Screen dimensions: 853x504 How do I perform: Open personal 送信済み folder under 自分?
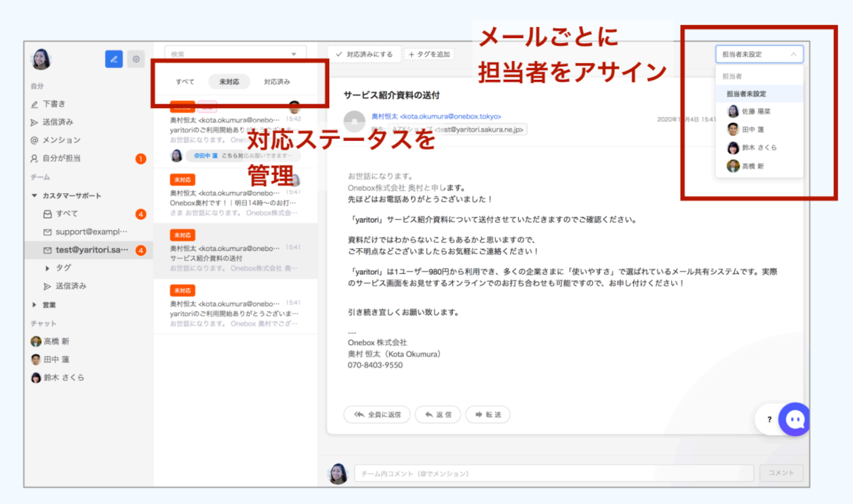click(58, 122)
